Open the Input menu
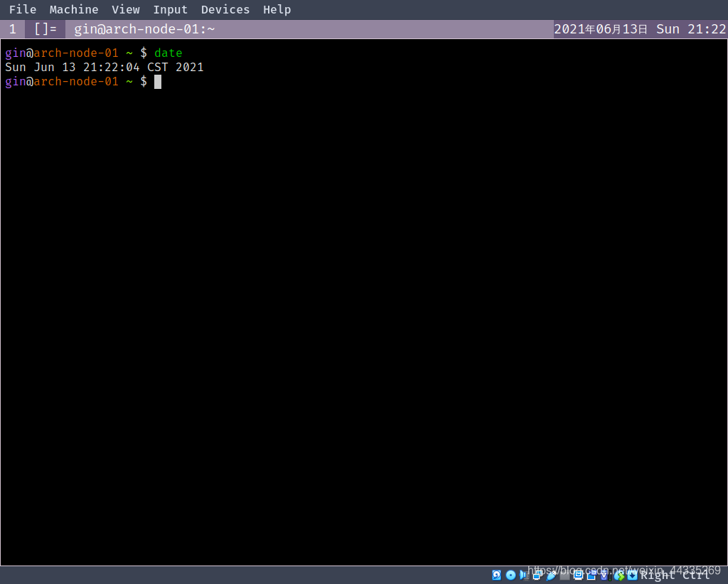 171,9
